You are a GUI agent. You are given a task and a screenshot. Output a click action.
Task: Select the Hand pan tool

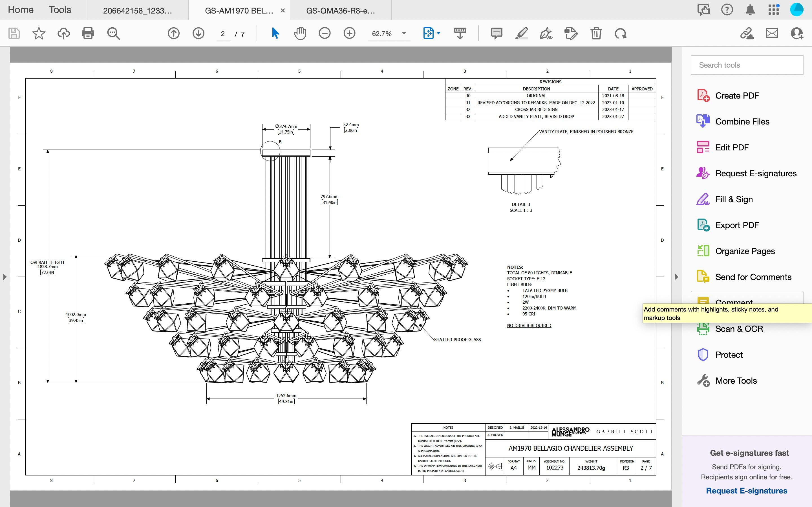click(300, 34)
